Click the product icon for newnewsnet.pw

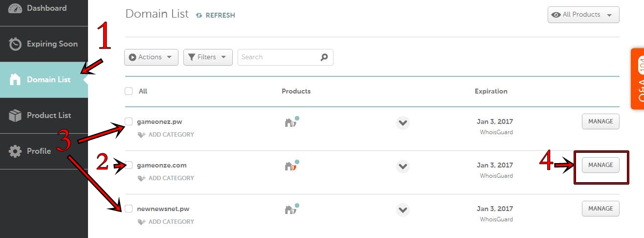tap(290, 210)
